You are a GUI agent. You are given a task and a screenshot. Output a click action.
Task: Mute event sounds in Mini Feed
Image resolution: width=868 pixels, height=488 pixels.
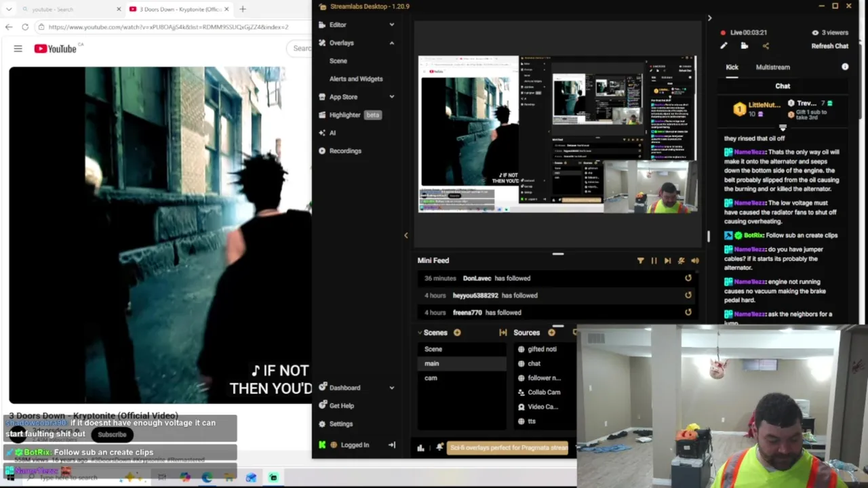coord(694,260)
